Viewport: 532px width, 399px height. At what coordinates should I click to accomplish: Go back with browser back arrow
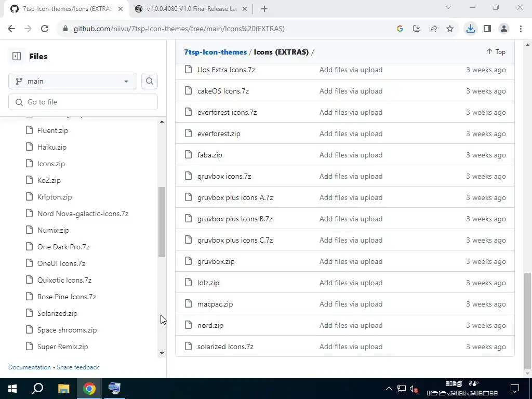[x=11, y=29]
